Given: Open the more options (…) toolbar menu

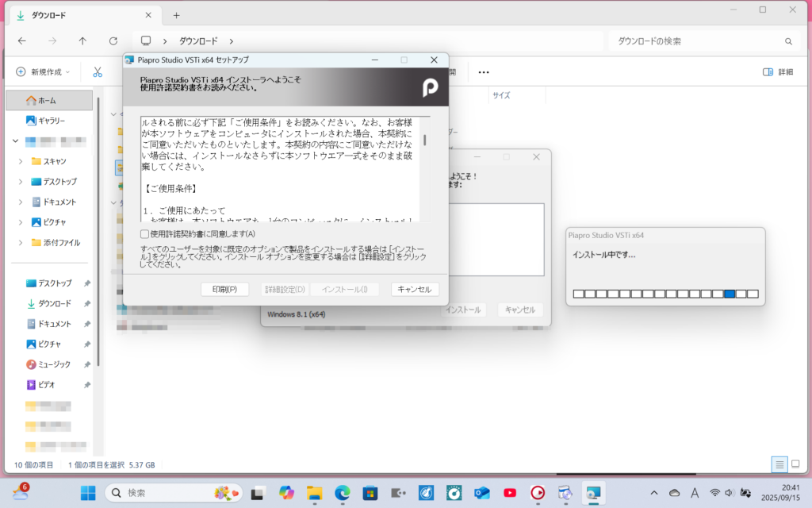Looking at the screenshot, I should click(x=483, y=71).
